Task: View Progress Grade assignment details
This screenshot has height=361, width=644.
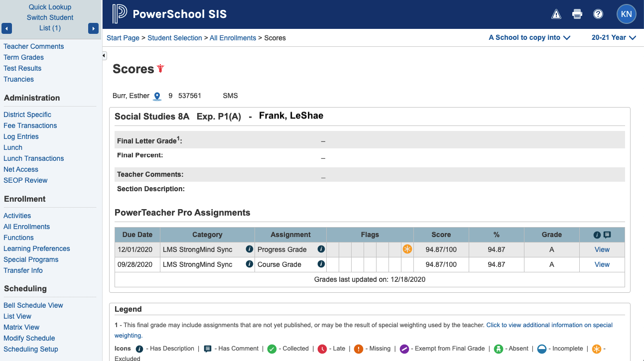Action: (602, 249)
